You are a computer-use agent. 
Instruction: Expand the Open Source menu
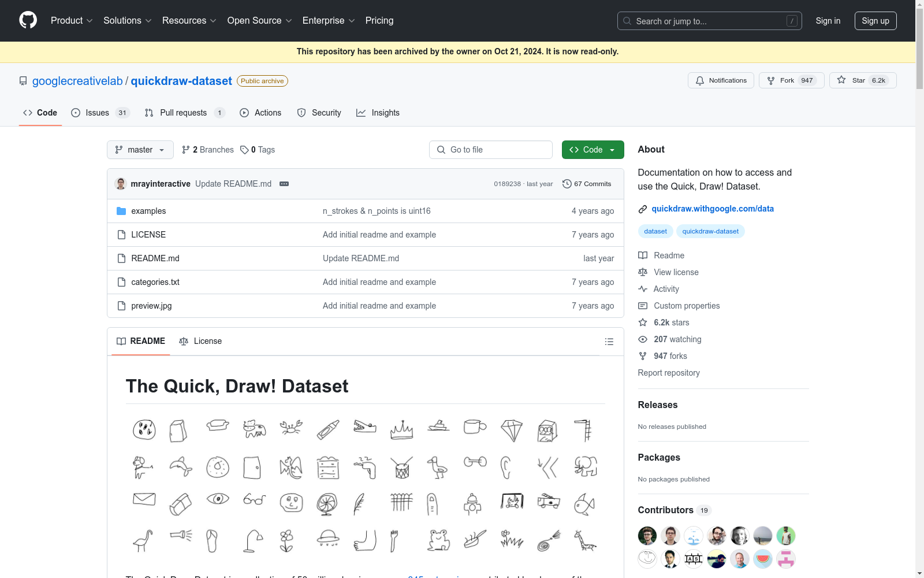(x=260, y=21)
